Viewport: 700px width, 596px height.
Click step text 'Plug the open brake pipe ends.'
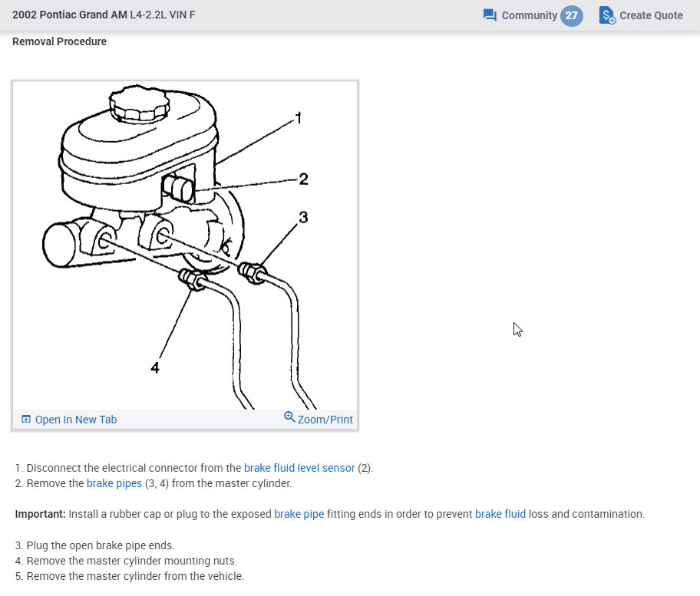(101, 545)
